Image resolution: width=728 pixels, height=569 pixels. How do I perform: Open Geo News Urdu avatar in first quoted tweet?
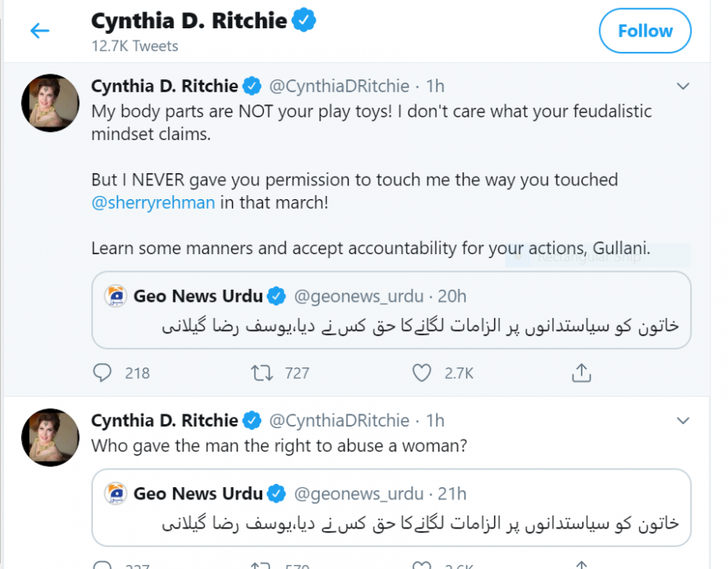(x=116, y=296)
